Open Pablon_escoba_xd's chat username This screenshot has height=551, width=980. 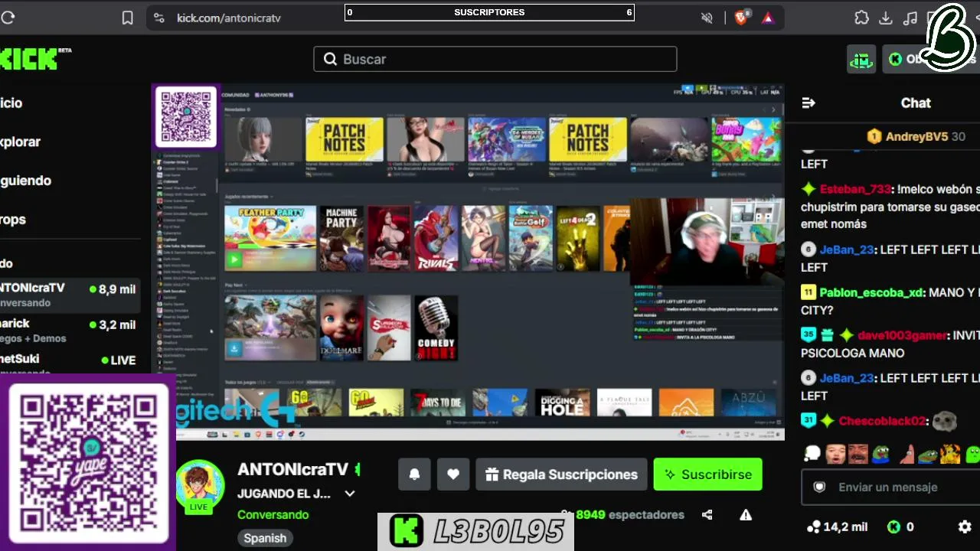click(x=871, y=292)
